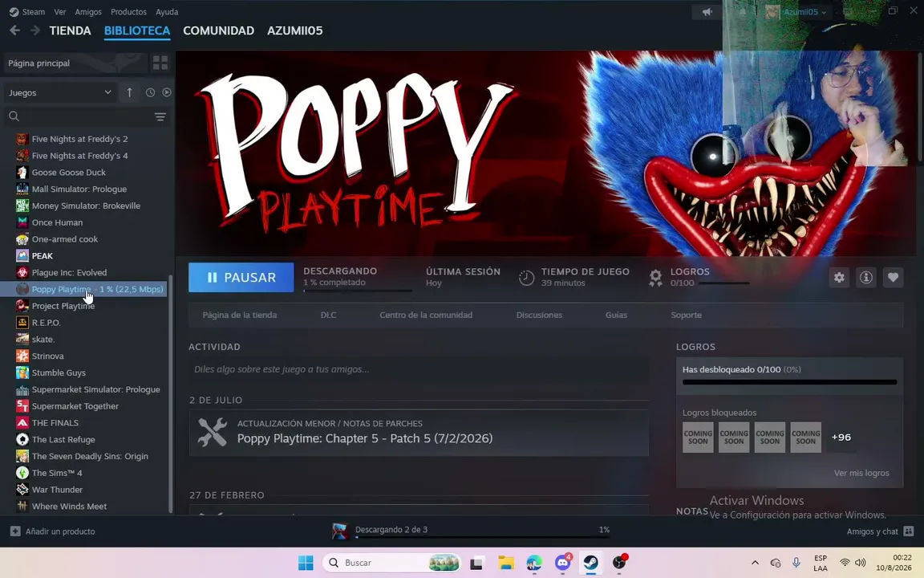Image resolution: width=924 pixels, height=578 pixels.
Task: Click the PEAK game icon in library
Action: coord(22,256)
